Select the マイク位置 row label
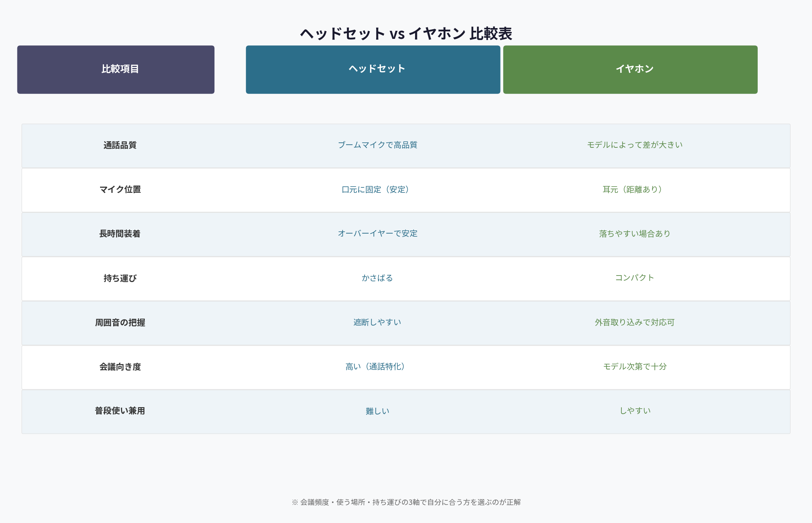Image resolution: width=812 pixels, height=523 pixels. 120,190
